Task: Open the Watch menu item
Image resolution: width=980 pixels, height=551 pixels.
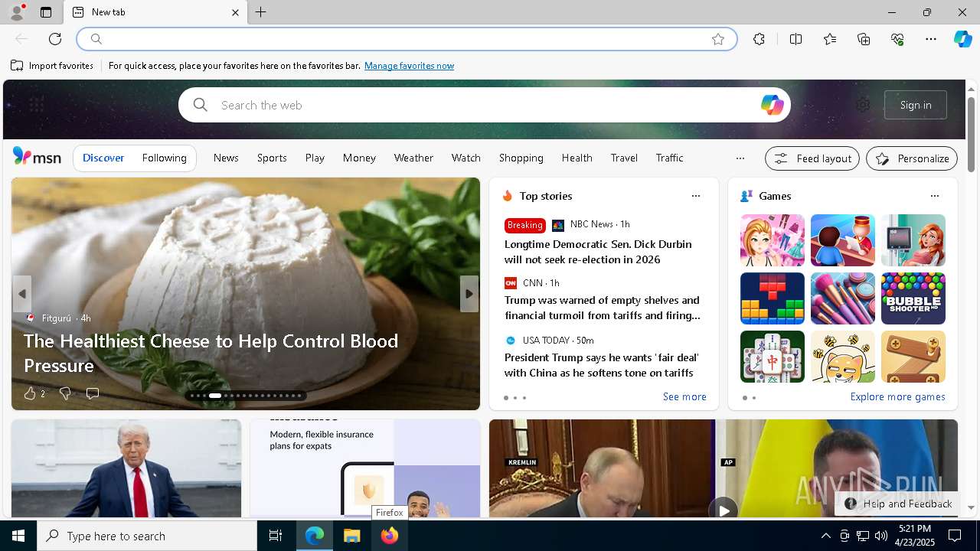Action: click(x=465, y=158)
